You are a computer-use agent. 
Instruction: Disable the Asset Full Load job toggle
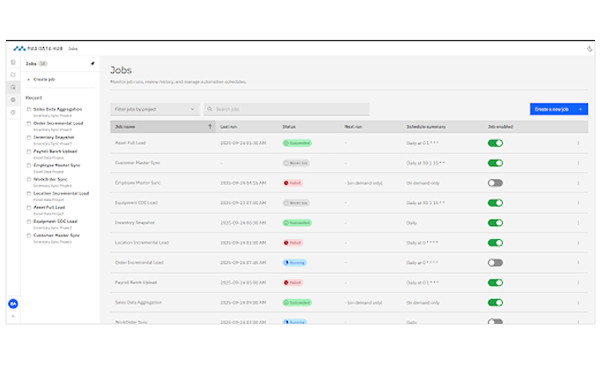(x=495, y=143)
